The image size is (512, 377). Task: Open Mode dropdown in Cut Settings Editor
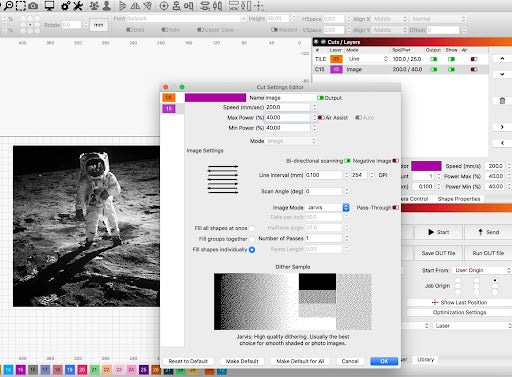point(291,141)
